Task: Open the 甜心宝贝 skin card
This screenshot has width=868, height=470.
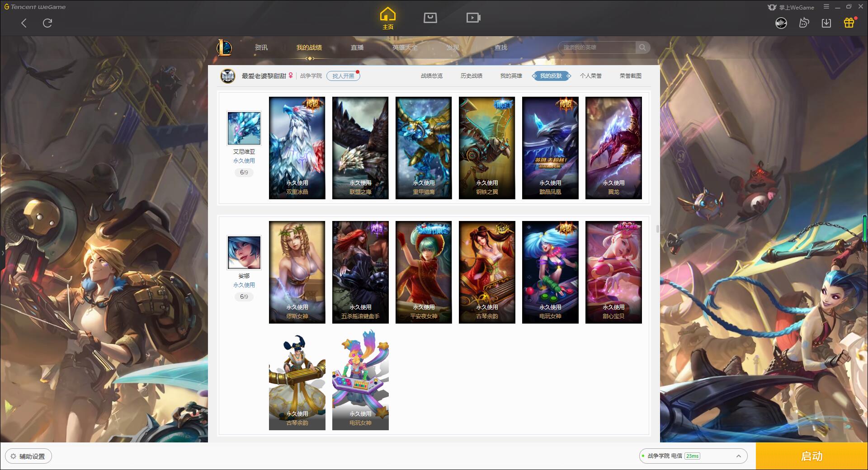Action: pos(613,272)
